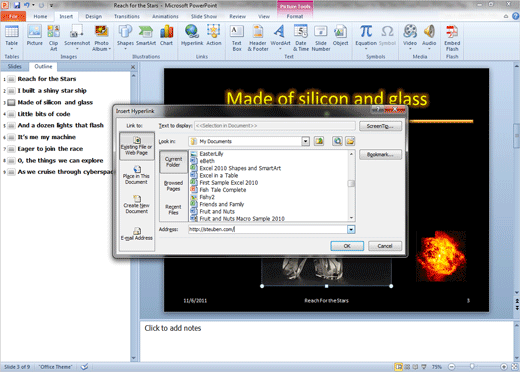Insert Date & Time
Screen dimensions: 520x372
point(301,37)
